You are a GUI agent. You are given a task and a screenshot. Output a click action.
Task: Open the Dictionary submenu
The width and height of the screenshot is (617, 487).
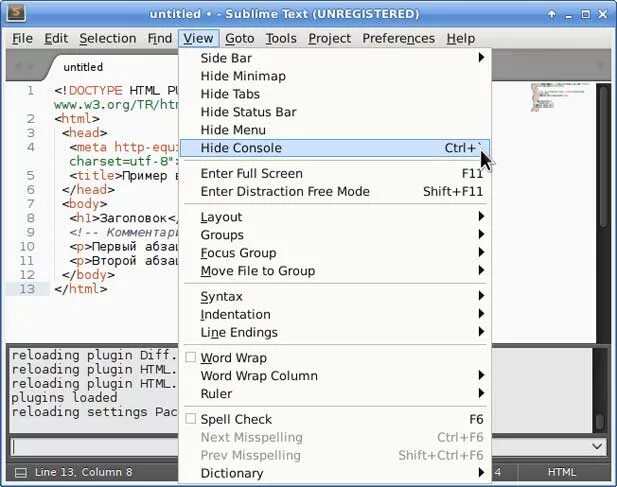pyautogui.click(x=334, y=473)
